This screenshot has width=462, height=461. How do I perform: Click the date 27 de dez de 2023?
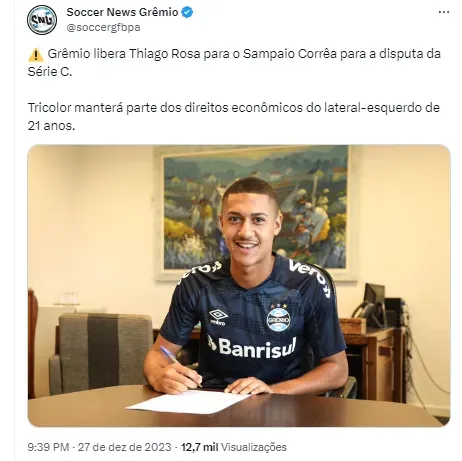click(125, 447)
